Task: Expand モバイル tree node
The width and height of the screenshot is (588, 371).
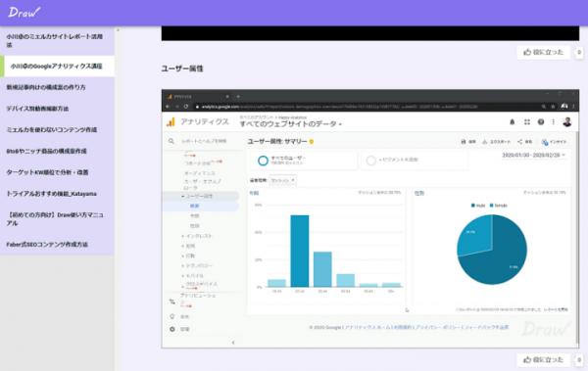Action: (x=183, y=276)
